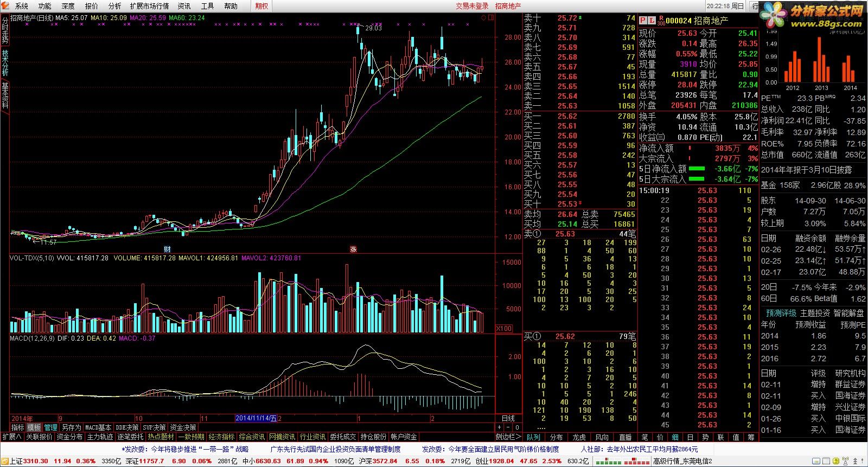The image size is (868, 467).
Task: Open the 热点题材 tab
Action: point(161,437)
